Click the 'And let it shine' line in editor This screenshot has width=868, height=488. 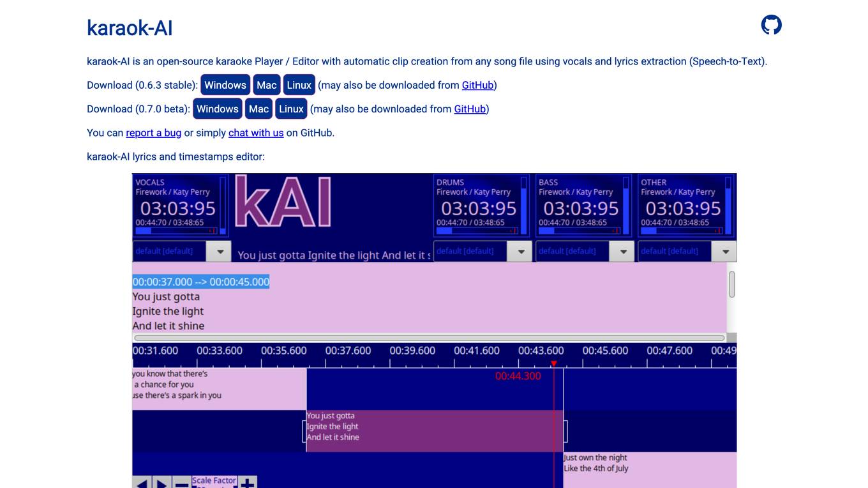168,326
